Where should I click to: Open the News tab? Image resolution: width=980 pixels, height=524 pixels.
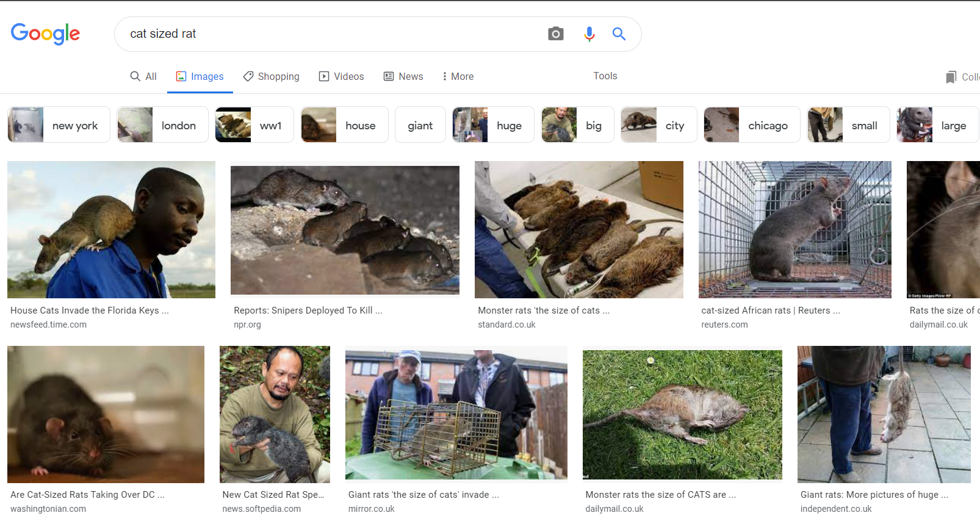click(403, 76)
